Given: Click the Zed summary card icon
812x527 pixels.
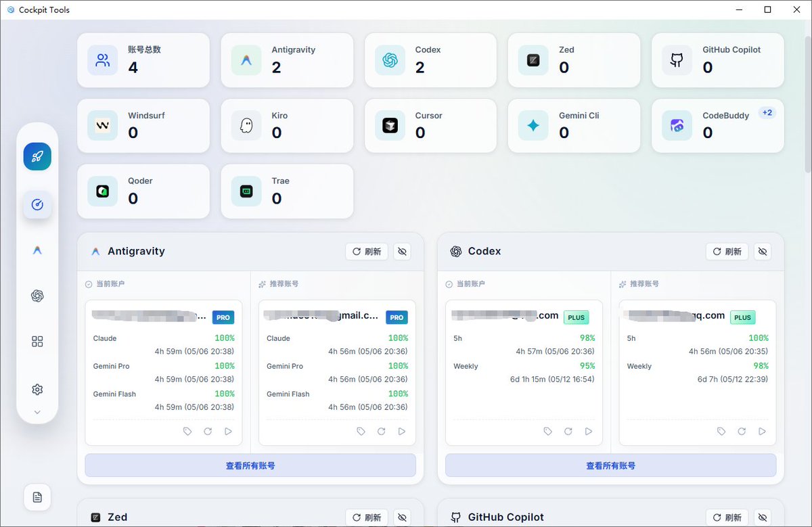Looking at the screenshot, I should [533, 60].
